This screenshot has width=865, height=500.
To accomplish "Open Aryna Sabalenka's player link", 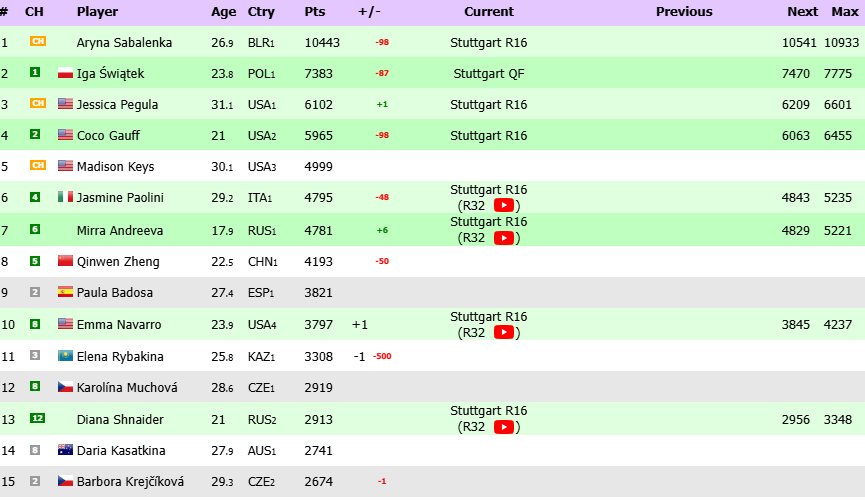I will [x=124, y=42].
